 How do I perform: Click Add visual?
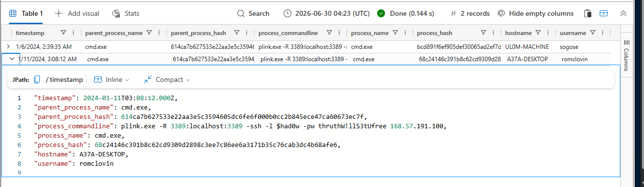tap(77, 13)
